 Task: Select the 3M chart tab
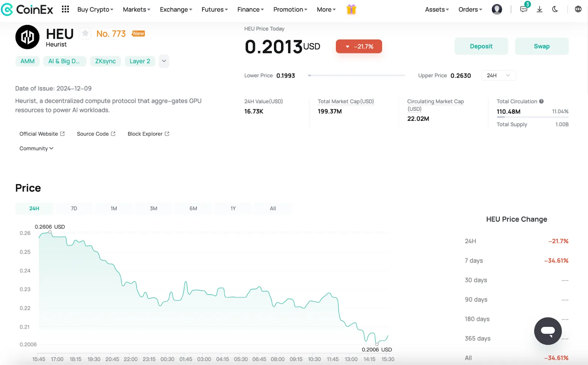(154, 208)
